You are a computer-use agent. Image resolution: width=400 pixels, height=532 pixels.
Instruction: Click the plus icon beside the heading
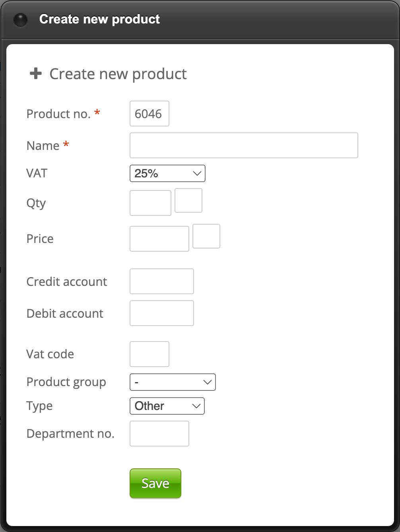point(36,74)
